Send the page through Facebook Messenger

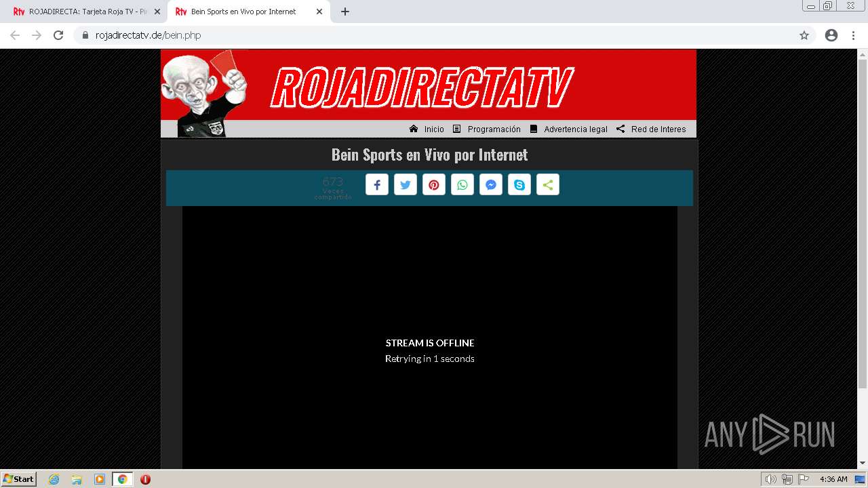point(491,185)
